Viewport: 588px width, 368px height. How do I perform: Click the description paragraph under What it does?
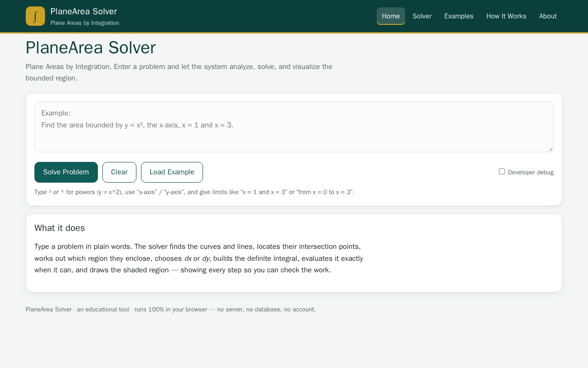199,259
